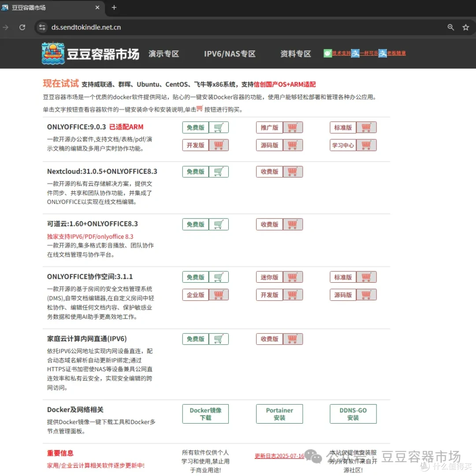
Task: Click the Nextcloud 免费版 button
Action: pyautogui.click(x=196, y=172)
